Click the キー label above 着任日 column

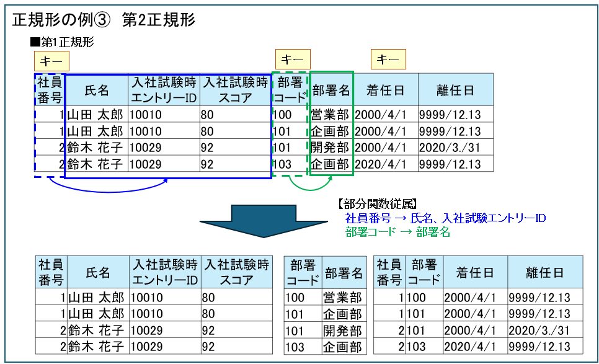coord(388,59)
